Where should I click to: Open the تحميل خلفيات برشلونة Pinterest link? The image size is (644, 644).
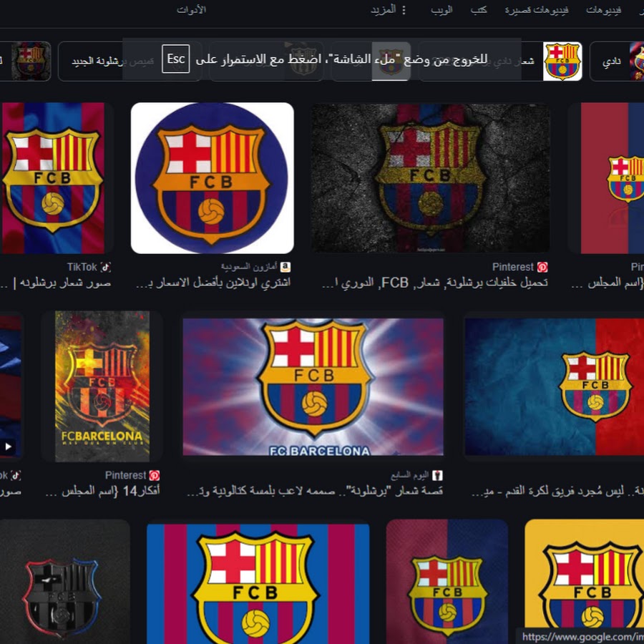click(x=435, y=283)
